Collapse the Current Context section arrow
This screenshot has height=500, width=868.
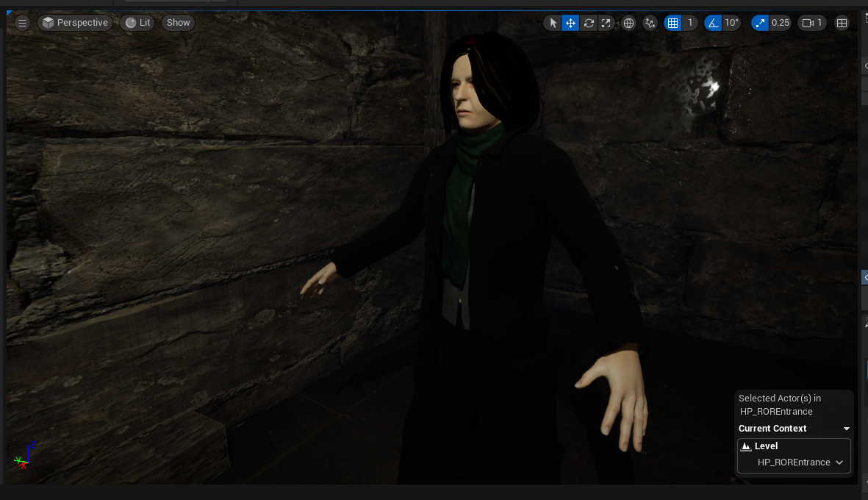tap(846, 429)
